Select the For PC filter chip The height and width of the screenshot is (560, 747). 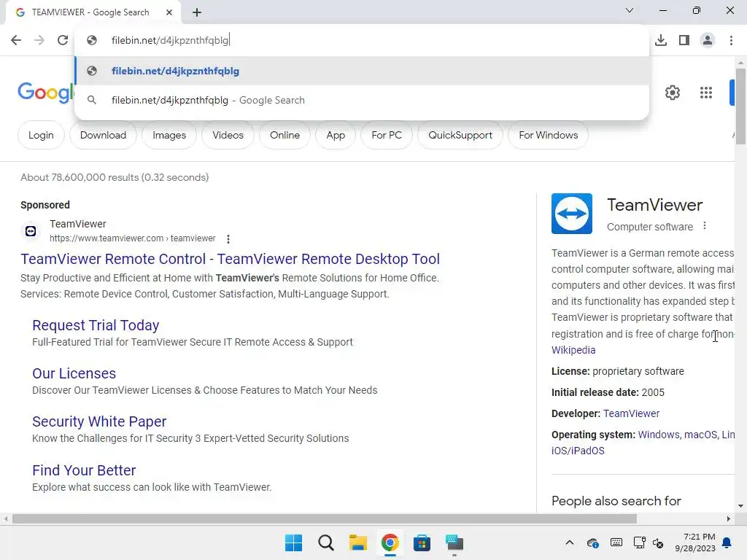387,135
